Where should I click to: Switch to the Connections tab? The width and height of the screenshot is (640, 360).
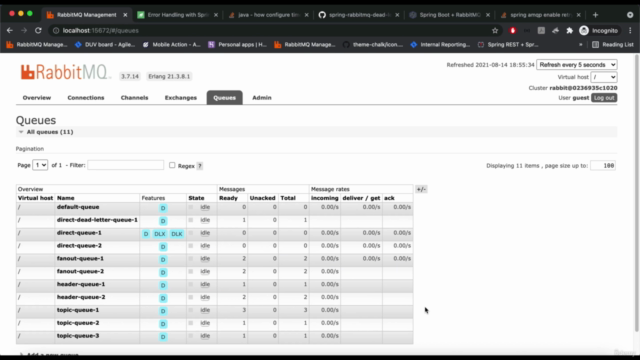[86, 98]
